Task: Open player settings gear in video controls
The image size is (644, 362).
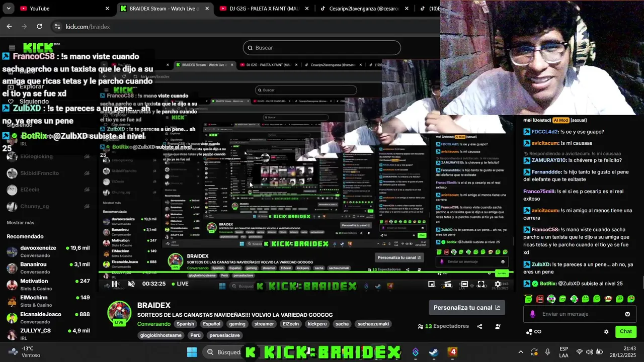Action: coord(498,284)
